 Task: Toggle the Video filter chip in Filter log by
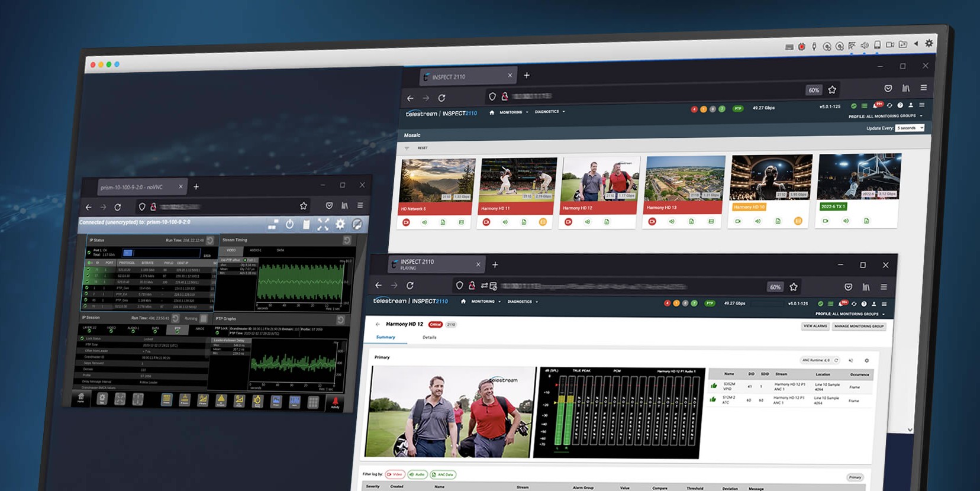395,474
